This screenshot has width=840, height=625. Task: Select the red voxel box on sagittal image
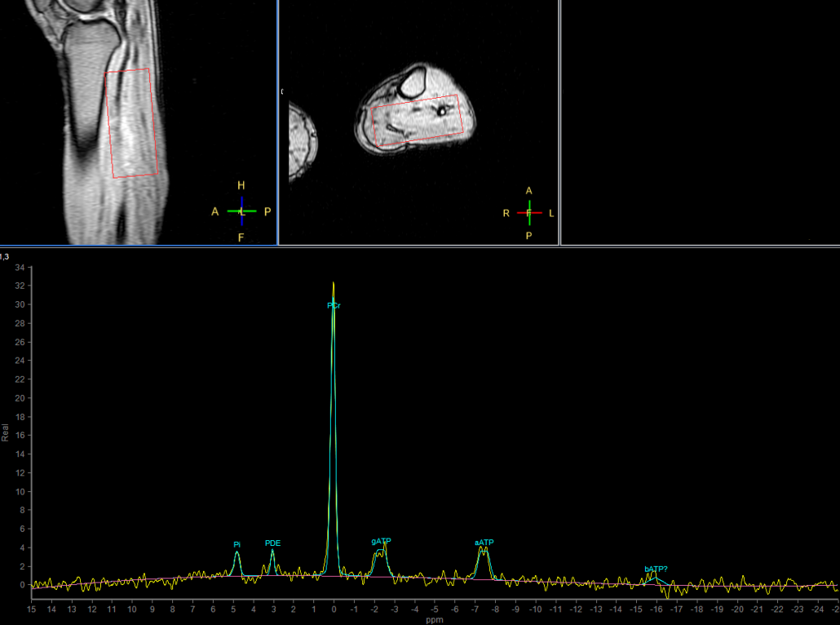(x=130, y=122)
